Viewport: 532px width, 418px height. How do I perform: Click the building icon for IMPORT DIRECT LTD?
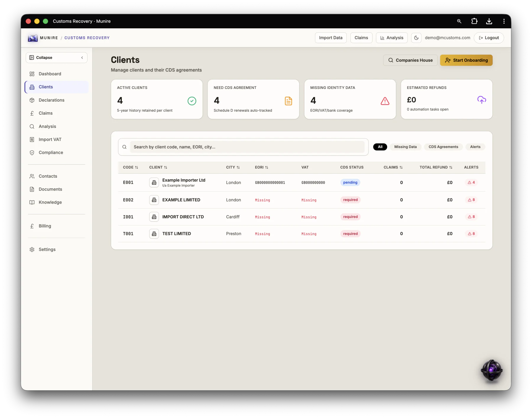click(x=154, y=217)
